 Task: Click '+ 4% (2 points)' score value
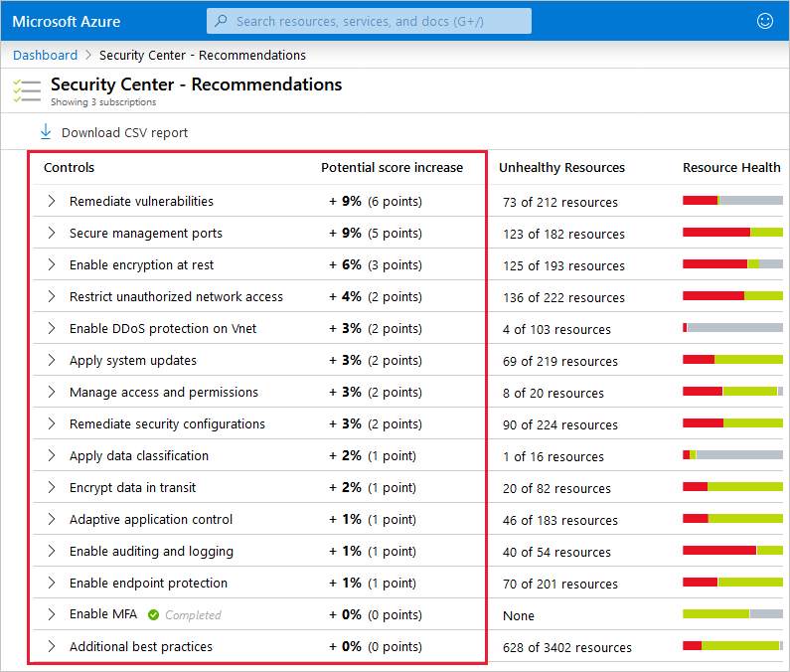tap(376, 296)
